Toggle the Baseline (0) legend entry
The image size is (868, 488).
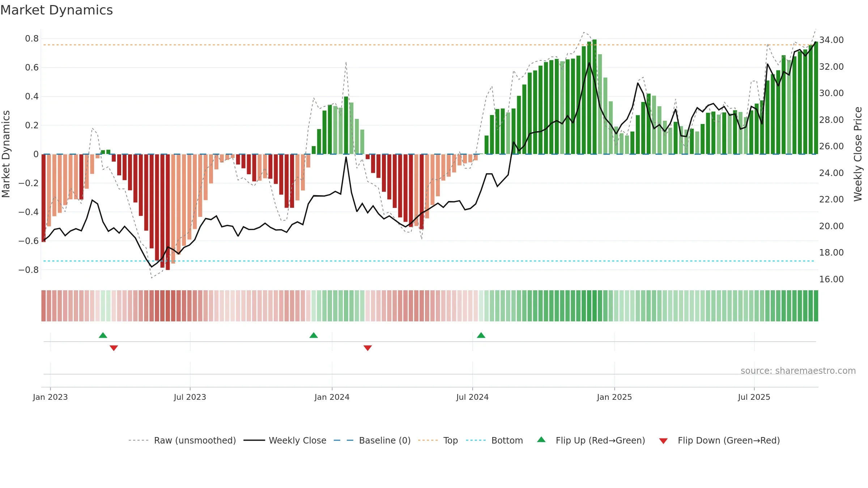[x=372, y=440]
